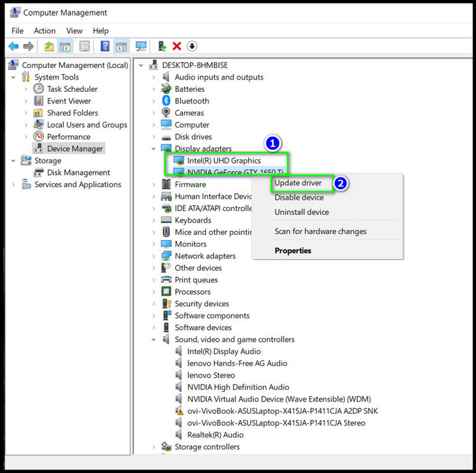Select Intel(R) UHD Graphics adapter
Viewport: 476px width, 473px height.
point(224,161)
